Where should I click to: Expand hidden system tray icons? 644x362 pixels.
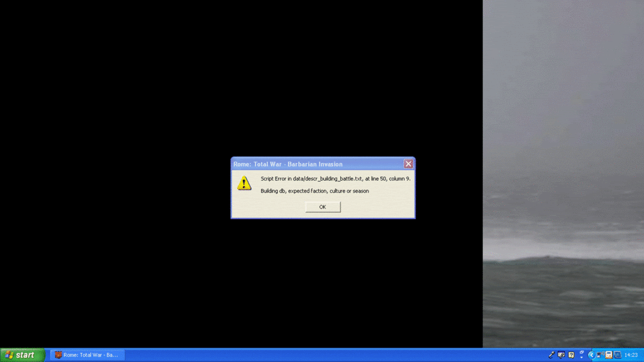coord(592,355)
